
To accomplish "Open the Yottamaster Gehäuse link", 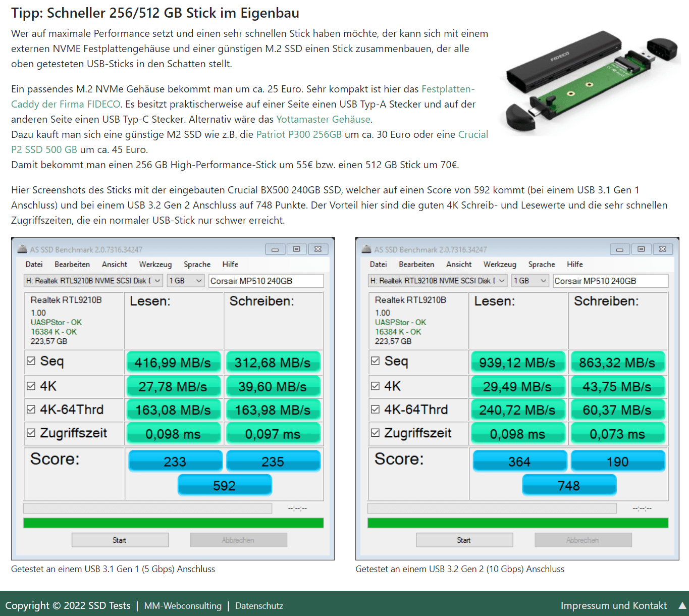I will (324, 119).
